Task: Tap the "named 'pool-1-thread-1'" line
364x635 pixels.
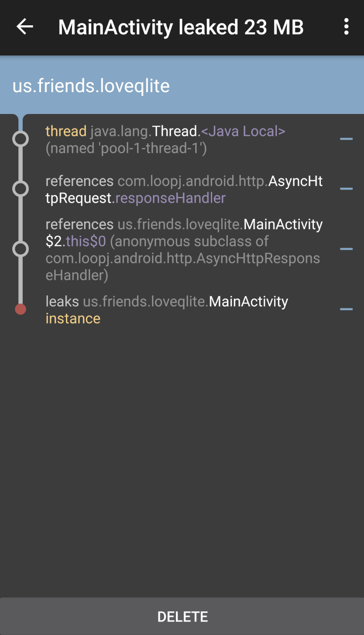Action: (126, 148)
